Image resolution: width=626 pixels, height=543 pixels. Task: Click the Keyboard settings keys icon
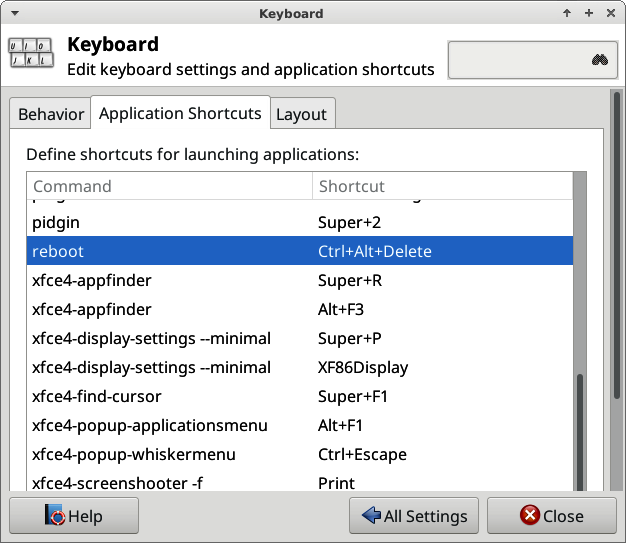(31, 53)
